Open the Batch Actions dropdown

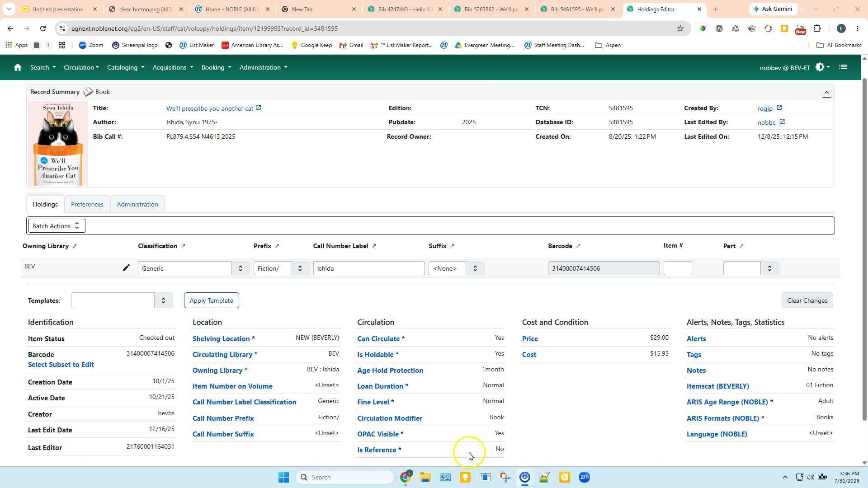click(57, 226)
